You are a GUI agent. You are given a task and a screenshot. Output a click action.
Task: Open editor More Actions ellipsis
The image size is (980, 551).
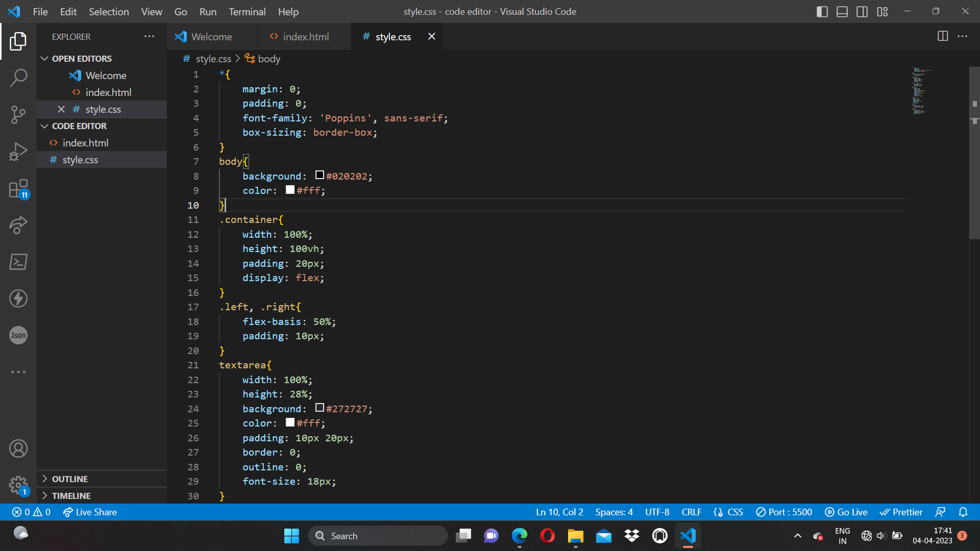pos(962,36)
